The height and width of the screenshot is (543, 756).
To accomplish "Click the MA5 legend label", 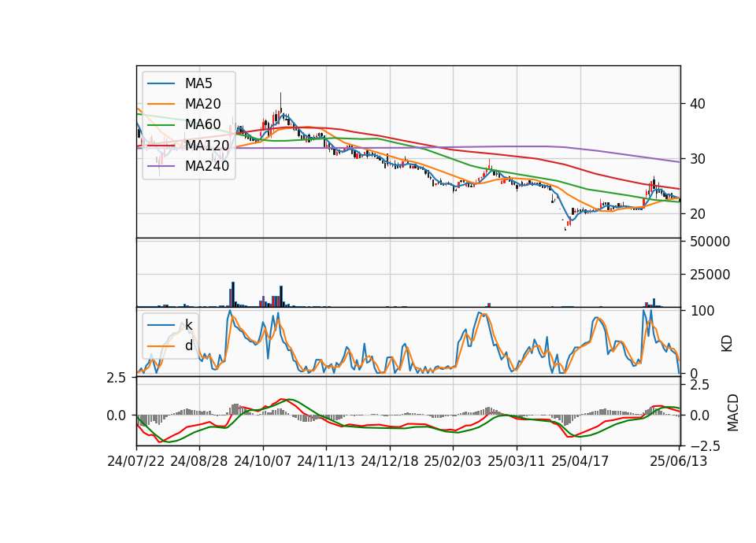I will point(198,83).
